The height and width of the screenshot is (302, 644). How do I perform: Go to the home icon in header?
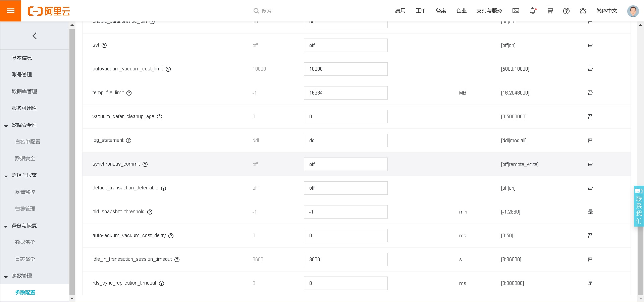tap(583, 11)
